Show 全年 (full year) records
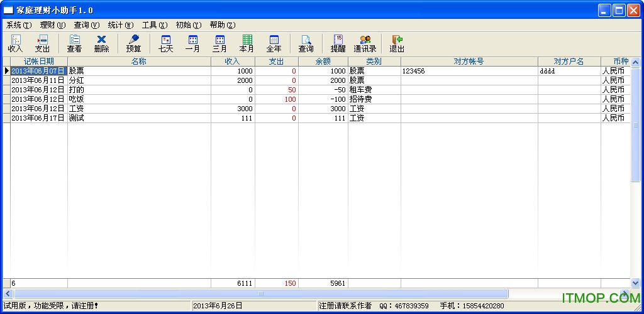Screen dimensions: 644x314 tap(274, 43)
